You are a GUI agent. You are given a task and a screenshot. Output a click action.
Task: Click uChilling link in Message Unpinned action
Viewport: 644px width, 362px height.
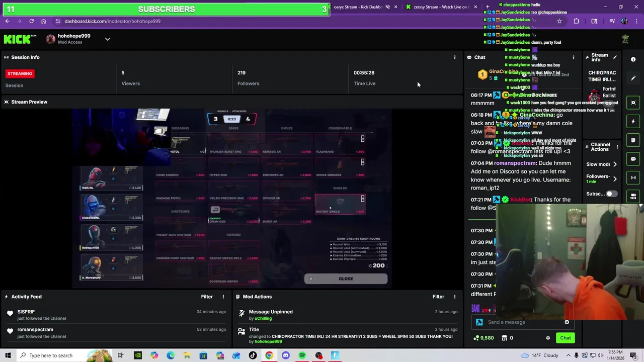tap(263, 318)
